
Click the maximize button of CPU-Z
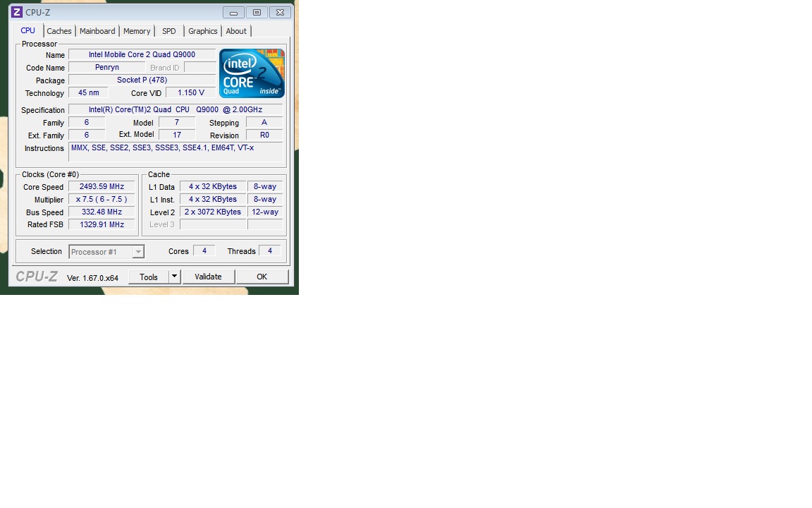point(257,13)
